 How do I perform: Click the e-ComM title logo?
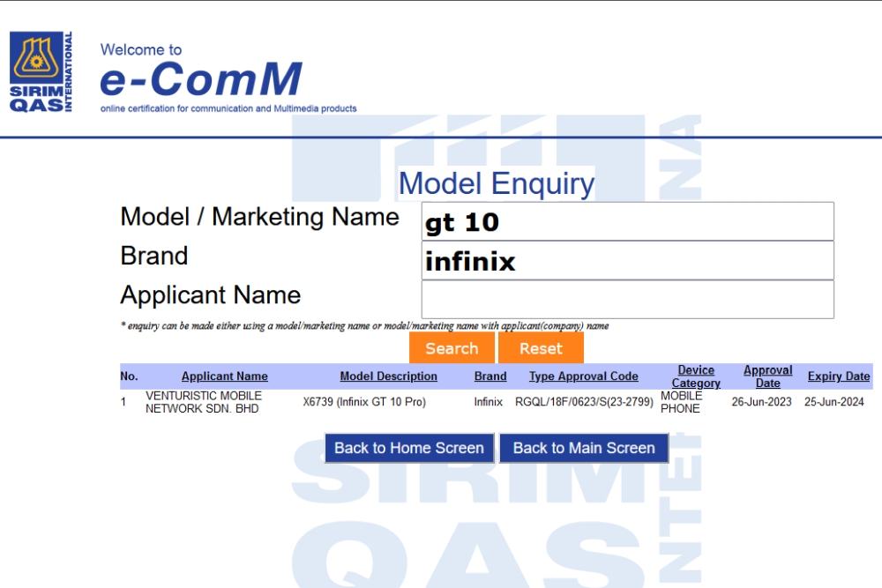[201, 78]
